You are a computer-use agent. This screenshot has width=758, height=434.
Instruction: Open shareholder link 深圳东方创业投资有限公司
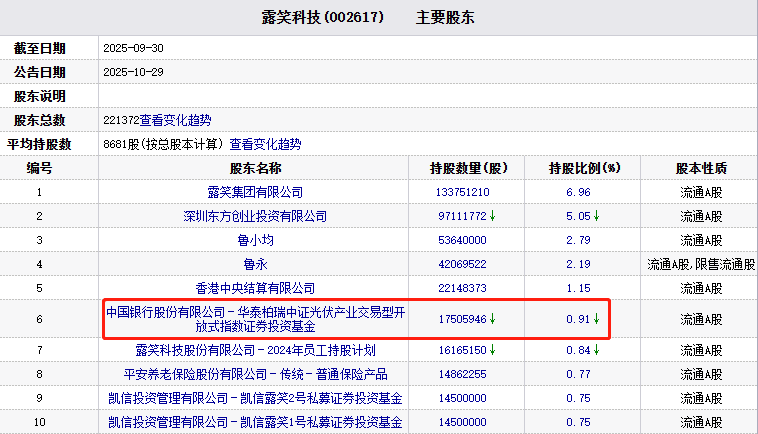click(255, 216)
